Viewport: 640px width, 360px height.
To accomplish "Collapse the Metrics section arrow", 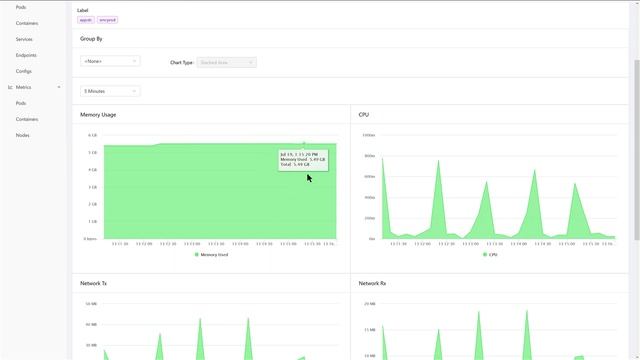I will click(59, 87).
